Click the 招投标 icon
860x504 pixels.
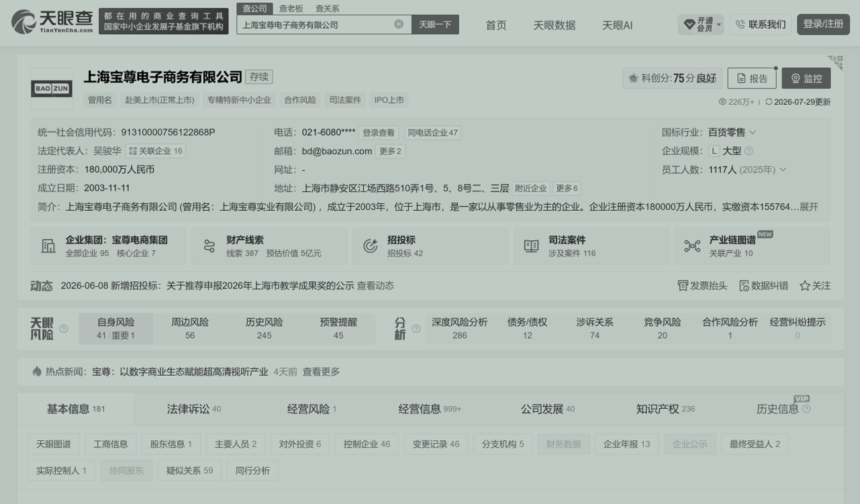(x=370, y=246)
